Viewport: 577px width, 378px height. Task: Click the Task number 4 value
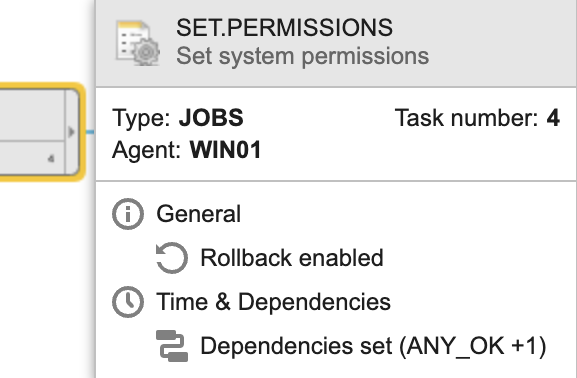point(553,118)
